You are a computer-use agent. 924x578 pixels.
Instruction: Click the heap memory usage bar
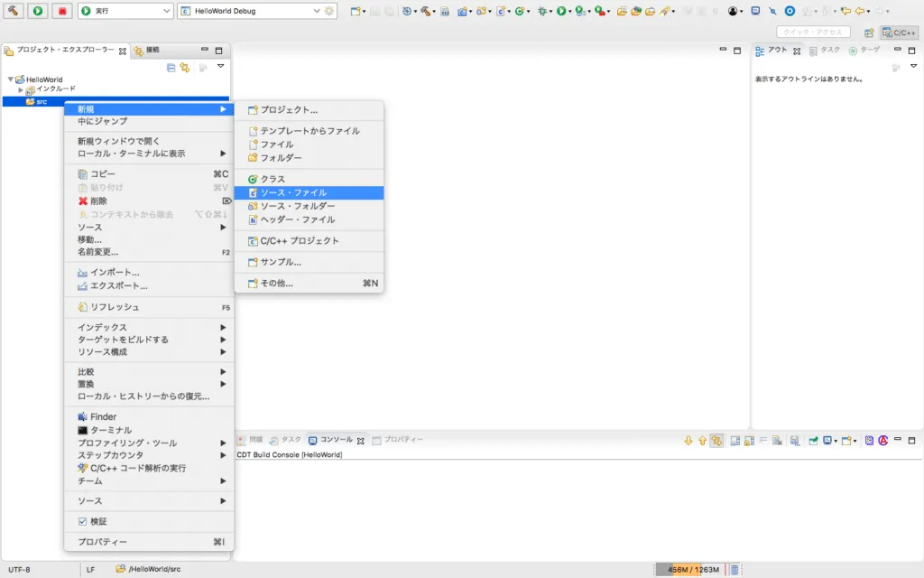click(x=692, y=570)
